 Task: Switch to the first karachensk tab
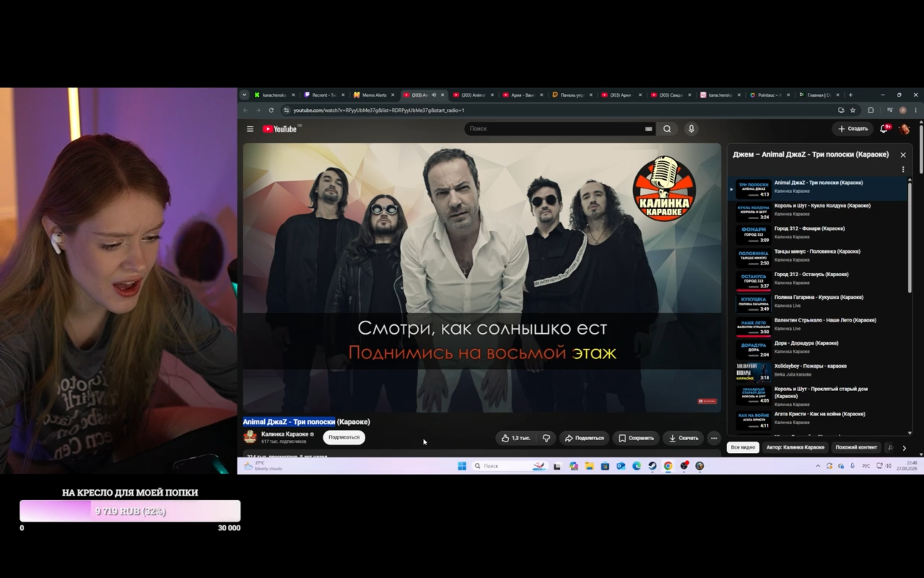coord(275,95)
